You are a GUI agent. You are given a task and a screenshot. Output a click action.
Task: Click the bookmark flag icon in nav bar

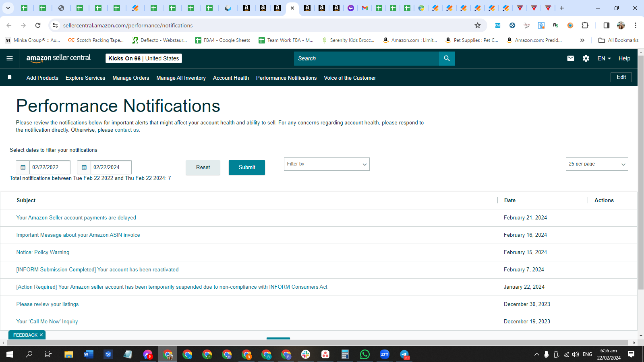click(x=10, y=77)
